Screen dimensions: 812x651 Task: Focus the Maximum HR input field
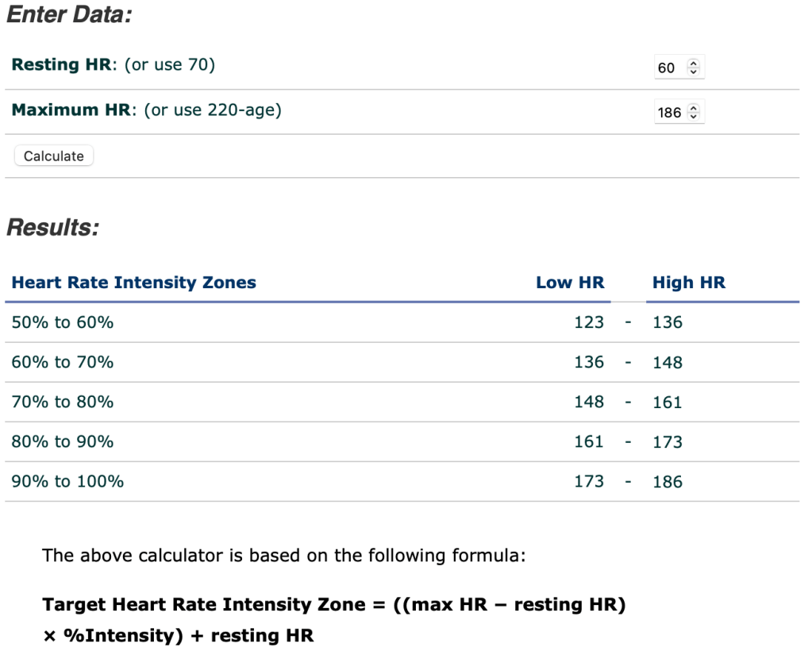(669, 113)
